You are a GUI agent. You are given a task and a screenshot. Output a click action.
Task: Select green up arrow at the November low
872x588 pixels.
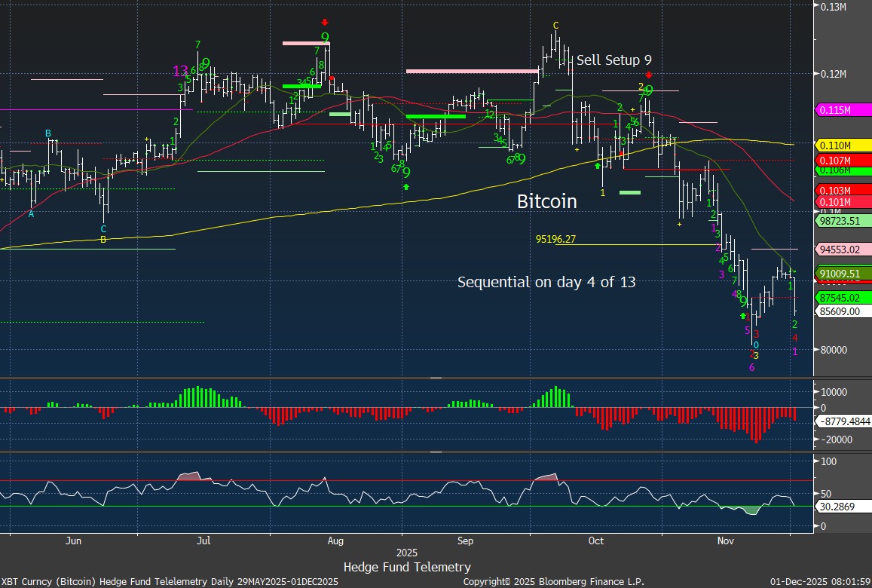[x=743, y=315]
